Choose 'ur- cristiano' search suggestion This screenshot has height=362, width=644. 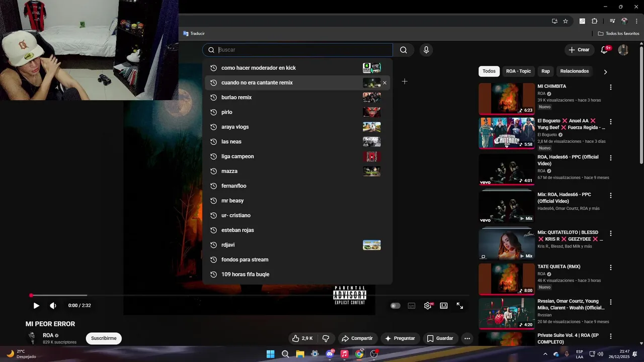pos(297,215)
